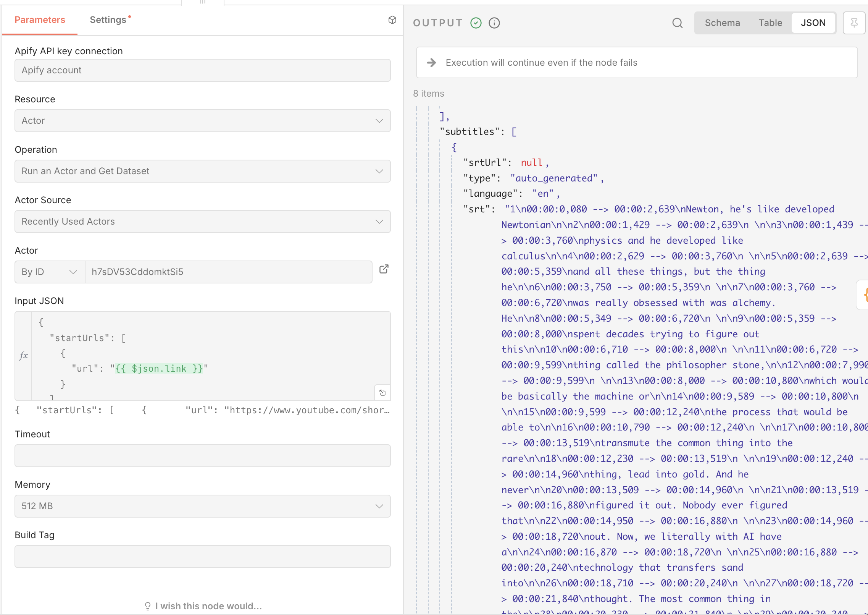Select the Parameters tab
The height and width of the screenshot is (615, 868).
40,20
